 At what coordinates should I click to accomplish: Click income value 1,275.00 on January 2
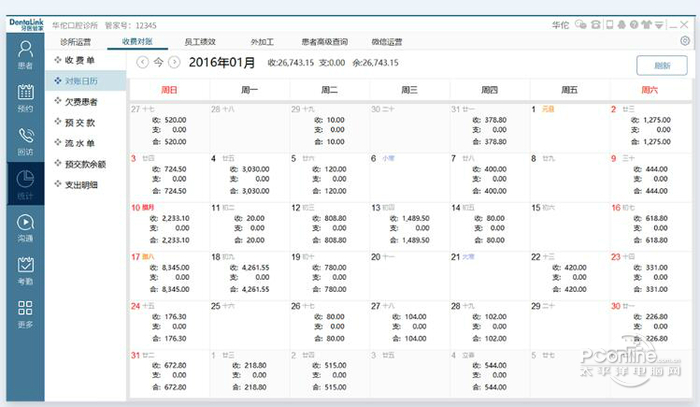(657, 120)
